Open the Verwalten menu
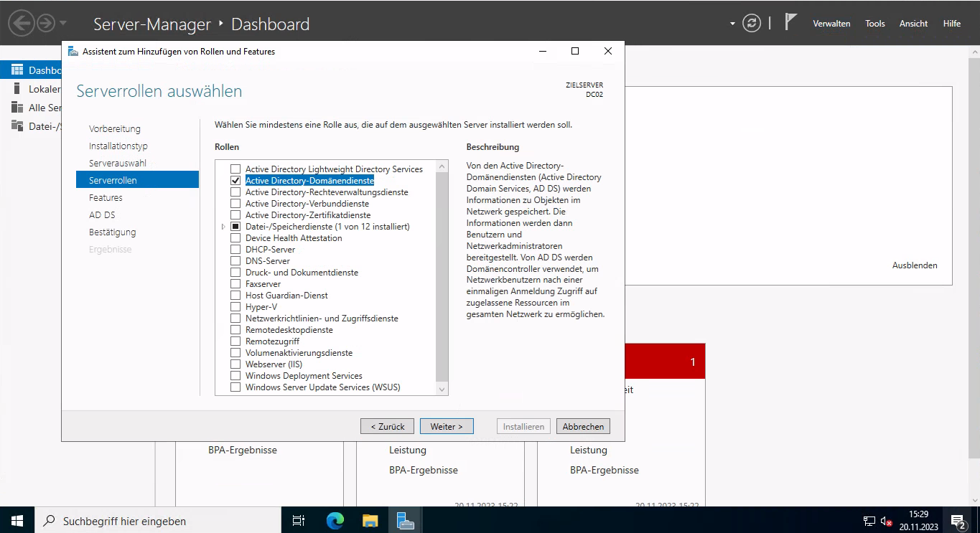 point(831,24)
